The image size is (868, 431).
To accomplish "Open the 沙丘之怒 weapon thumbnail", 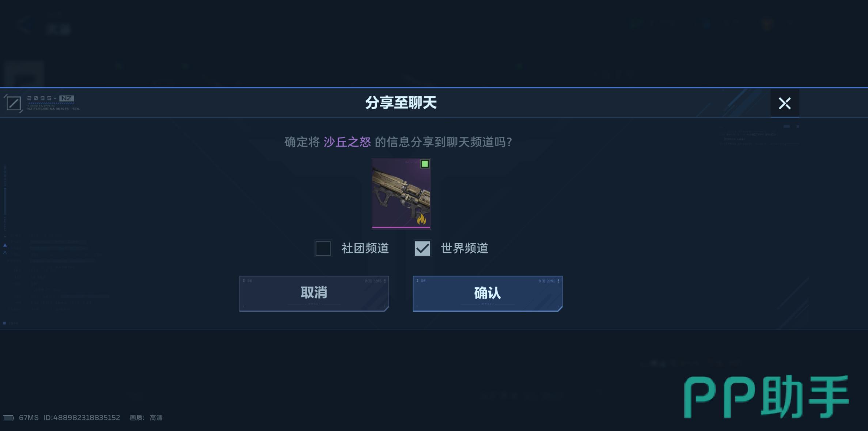I will (401, 194).
